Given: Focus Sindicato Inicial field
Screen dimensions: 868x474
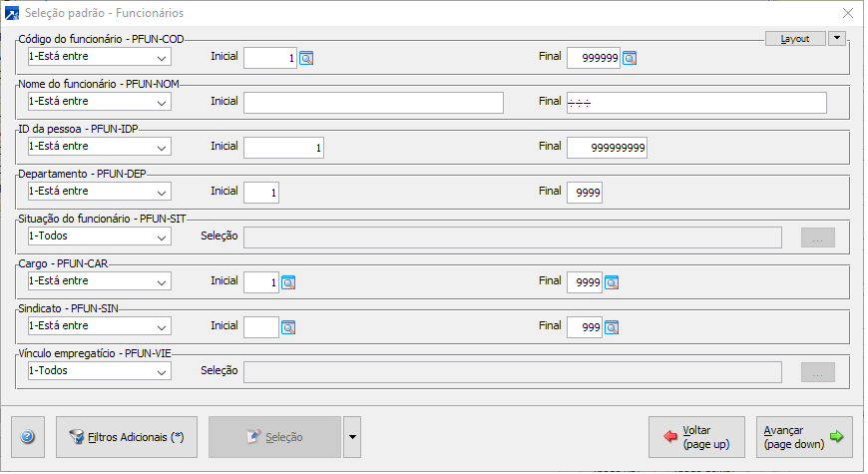Looking at the screenshot, I should 261,326.
